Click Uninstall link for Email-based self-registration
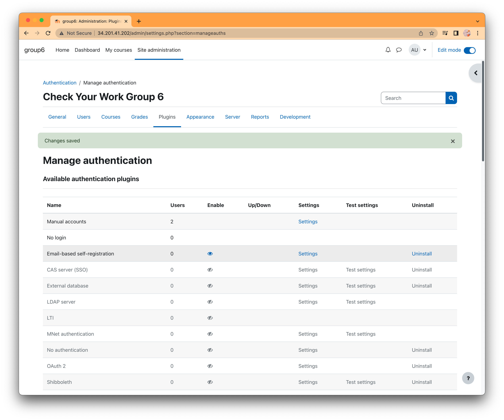The width and height of the screenshot is (504, 420). [x=421, y=253]
